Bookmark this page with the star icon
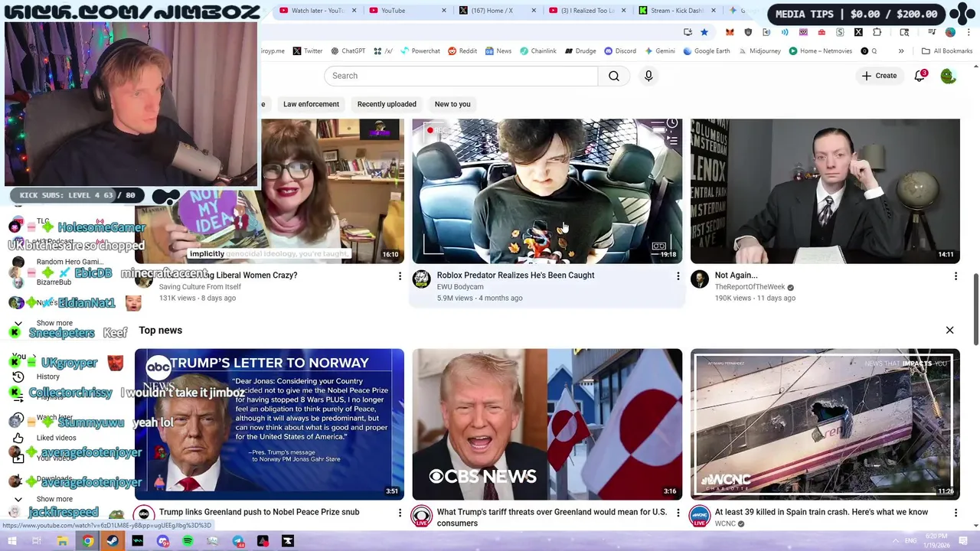This screenshot has width=980, height=551. 704,32
